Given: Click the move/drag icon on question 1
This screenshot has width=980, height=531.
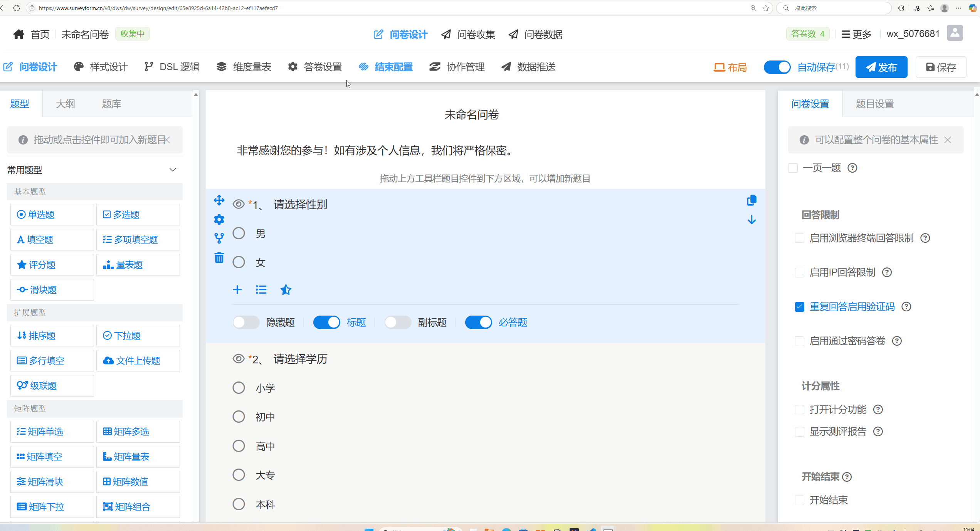Looking at the screenshot, I should coord(219,200).
